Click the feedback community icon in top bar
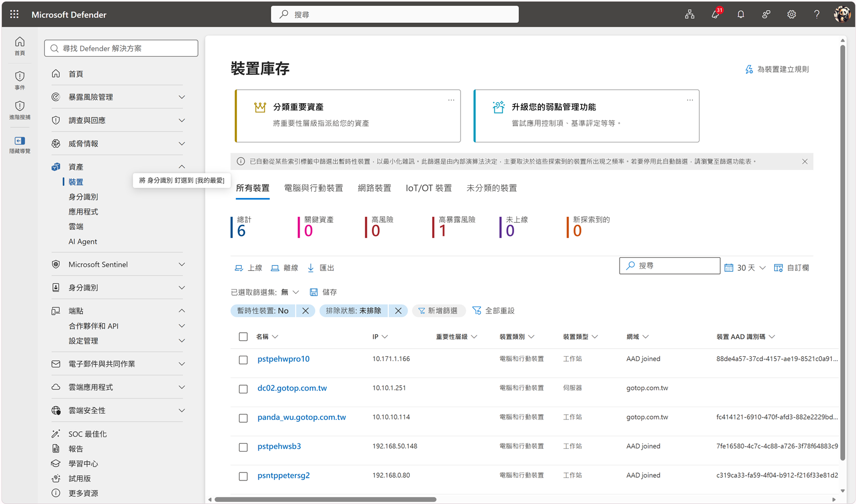This screenshot has height=504, width=856. pos(766,14)
